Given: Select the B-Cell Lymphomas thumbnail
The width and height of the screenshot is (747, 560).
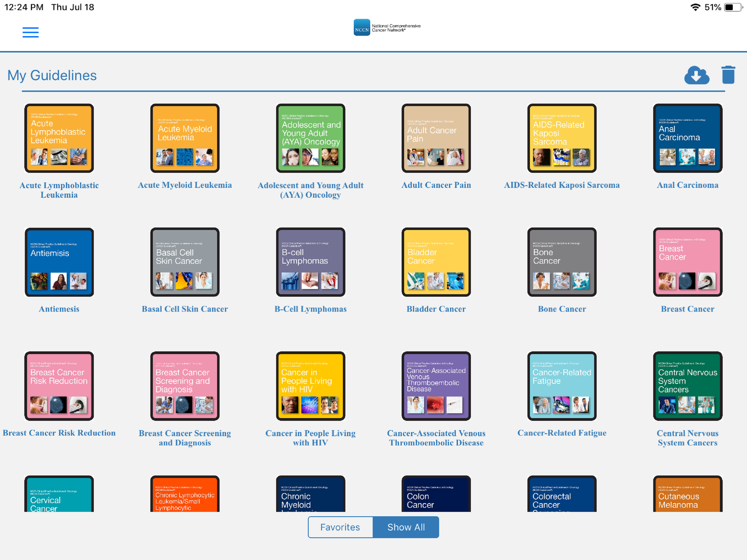Looking at the screenshot, I should (310, 262).
